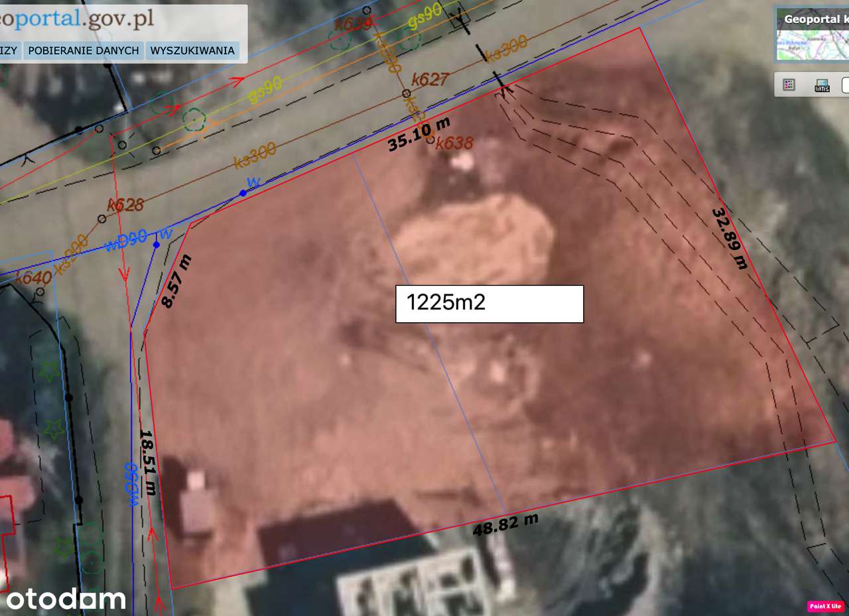Click the otodom logo watermark
Image resolution: width=849 pixels, height=616 pixels.
click(x=66, y=599)
